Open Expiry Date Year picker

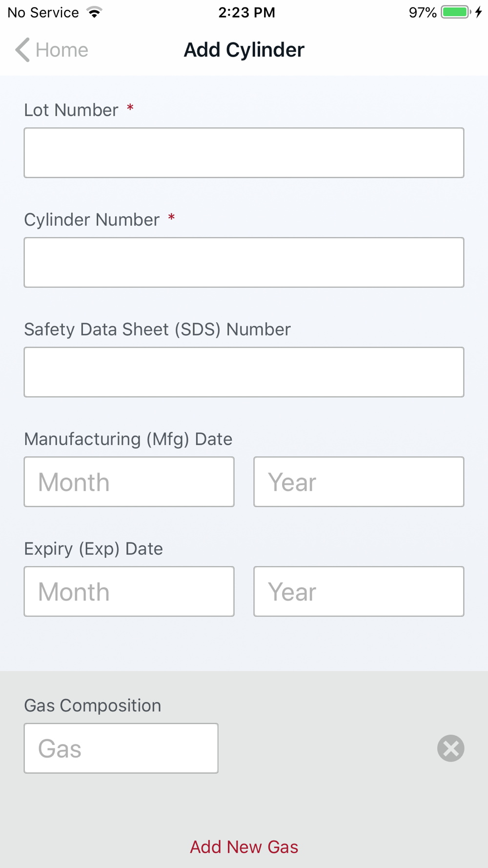pos(359,591)
